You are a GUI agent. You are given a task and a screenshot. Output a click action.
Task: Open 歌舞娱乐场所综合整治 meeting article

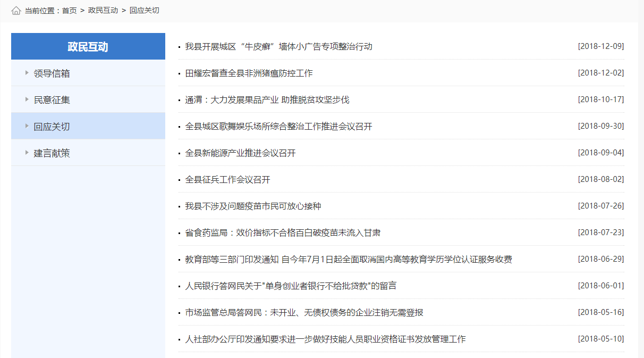pos(278,127)
